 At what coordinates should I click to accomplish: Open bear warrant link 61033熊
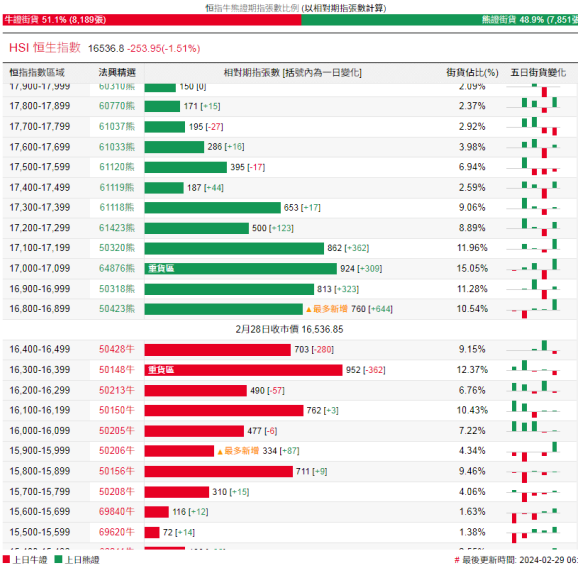click(x=117, y=147)
